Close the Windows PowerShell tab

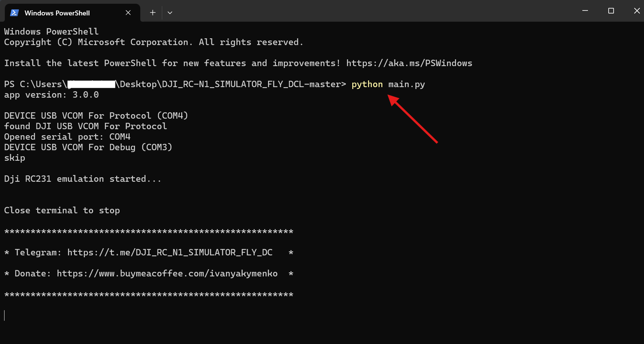(128, 13)
